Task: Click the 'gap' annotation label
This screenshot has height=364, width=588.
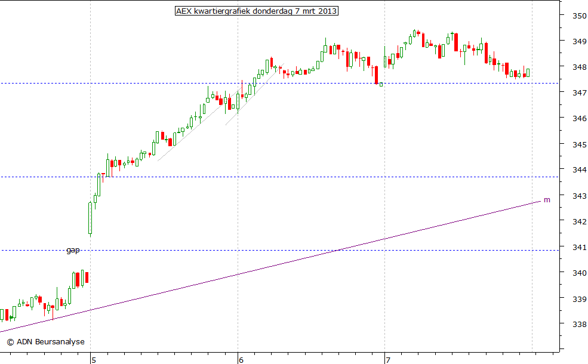Action: (x=73, y=250)
